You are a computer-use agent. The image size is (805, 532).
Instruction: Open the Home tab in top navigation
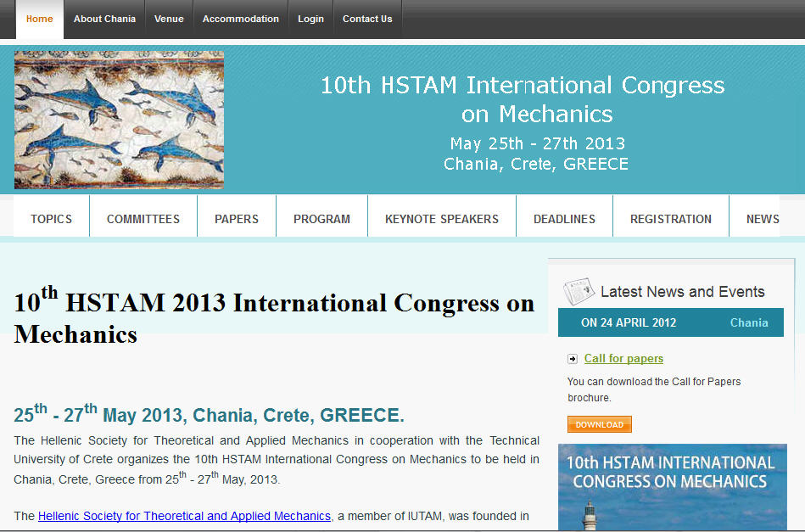40,19
